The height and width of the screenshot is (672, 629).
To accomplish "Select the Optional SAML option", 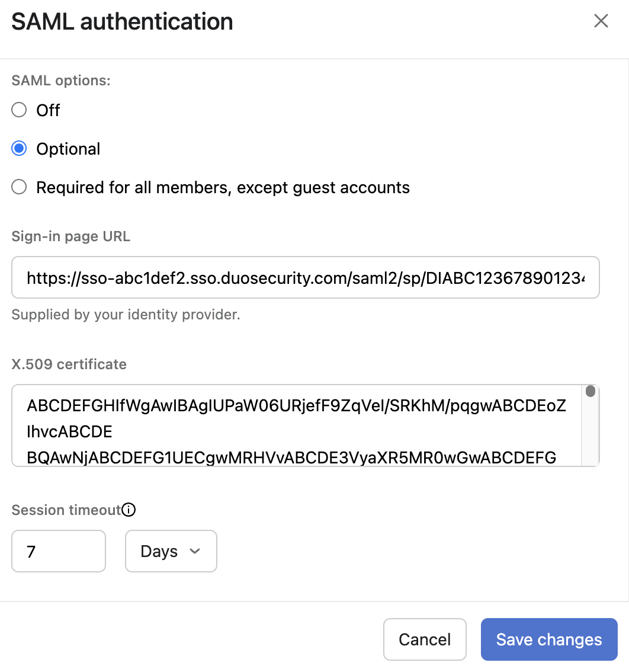I will click(x=18, y=149).
